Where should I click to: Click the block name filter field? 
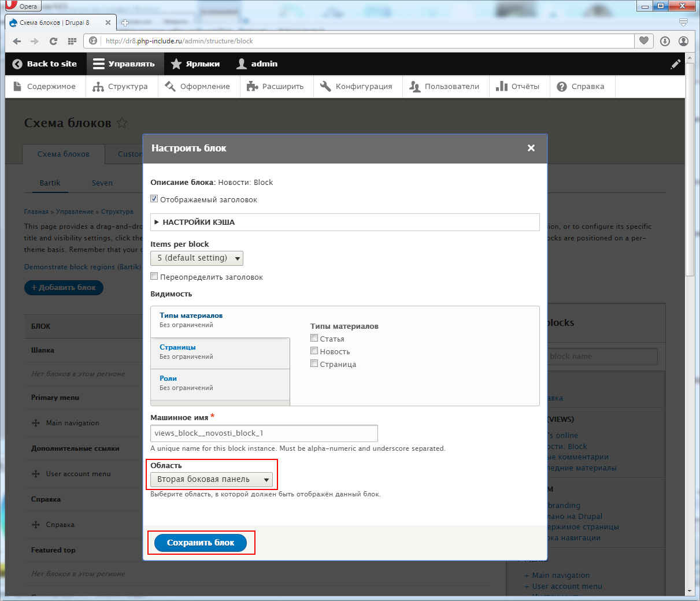pyautogui.click(x=601, y=357)
